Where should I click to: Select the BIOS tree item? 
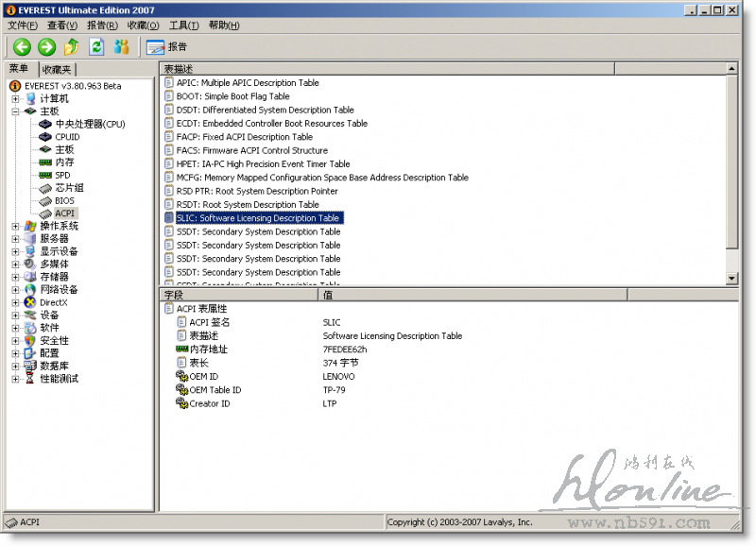[x=64, y=200]
